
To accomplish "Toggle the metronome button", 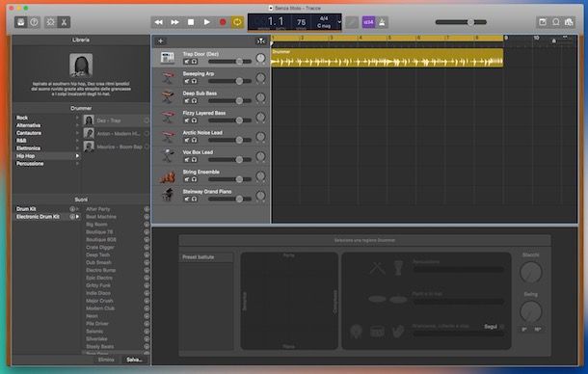I will click(x=382, y=22).
